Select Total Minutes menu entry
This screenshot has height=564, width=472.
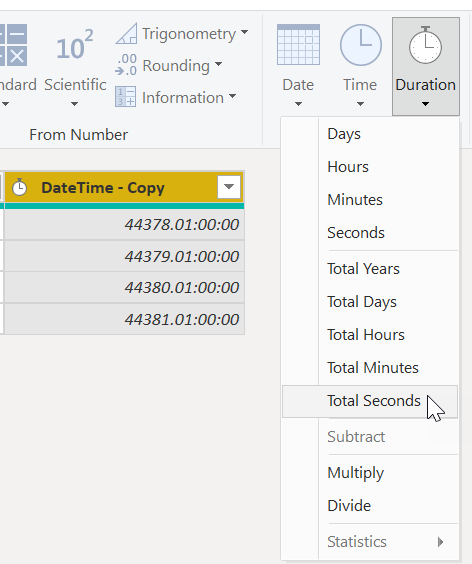(370, 368)
